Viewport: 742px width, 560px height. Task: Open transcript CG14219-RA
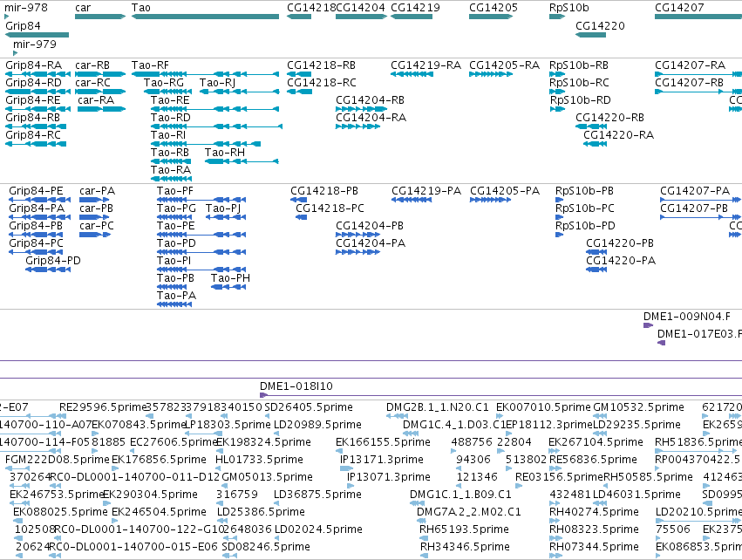(412, 74)
